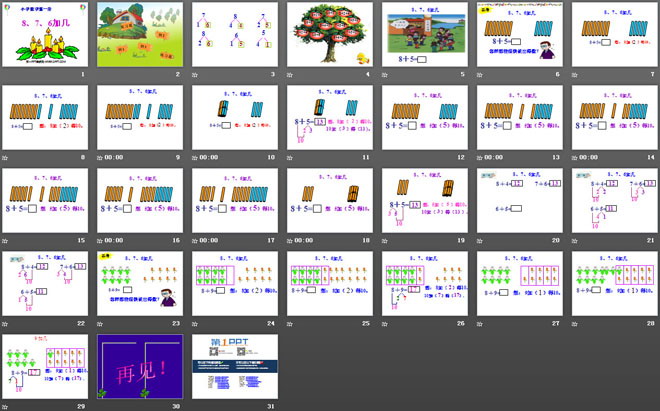Viewport: 660px width, 411px height.
Task: Click animation star icon under slide 7
Action: (574, 75)
